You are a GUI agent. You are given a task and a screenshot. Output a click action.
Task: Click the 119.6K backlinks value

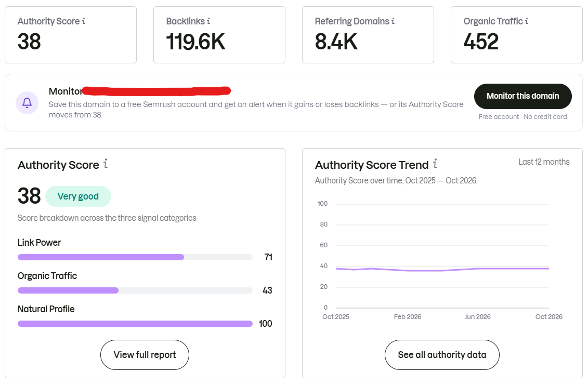(196, 41)
